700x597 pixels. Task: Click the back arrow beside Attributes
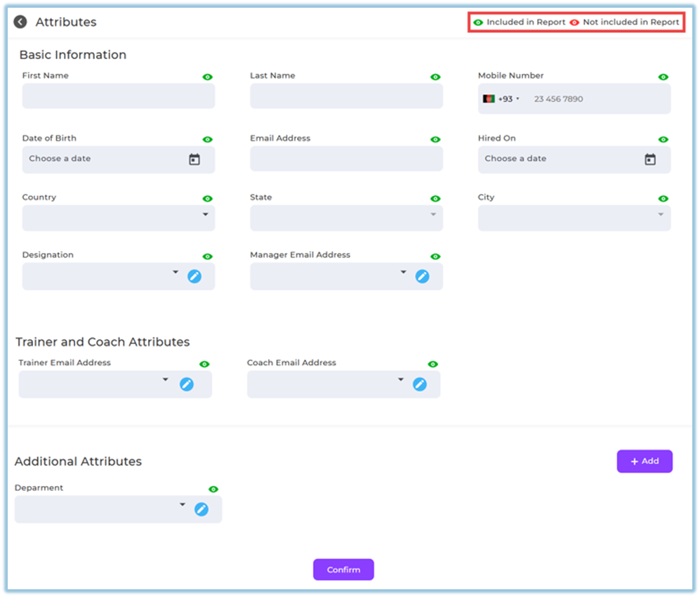coord(20,22)
